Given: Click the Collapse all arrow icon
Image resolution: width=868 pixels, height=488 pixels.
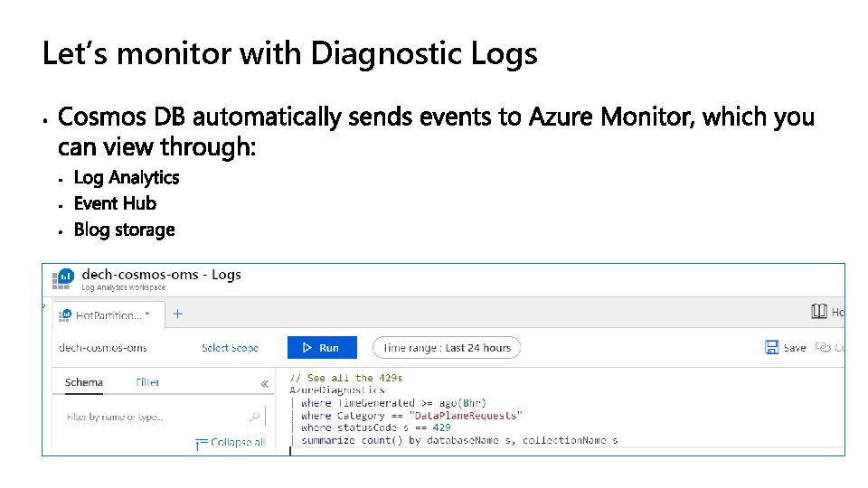Looking at the screenshot, I should [201, 444].
